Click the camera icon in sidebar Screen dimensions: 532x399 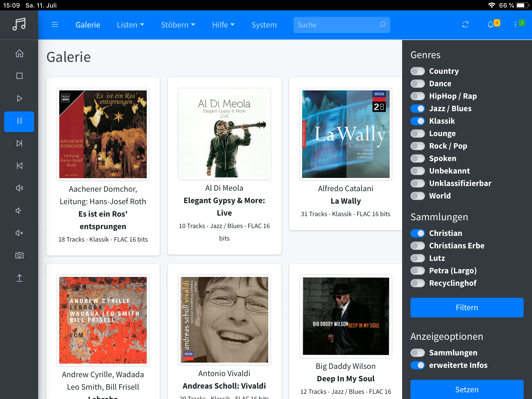point(19,255)
